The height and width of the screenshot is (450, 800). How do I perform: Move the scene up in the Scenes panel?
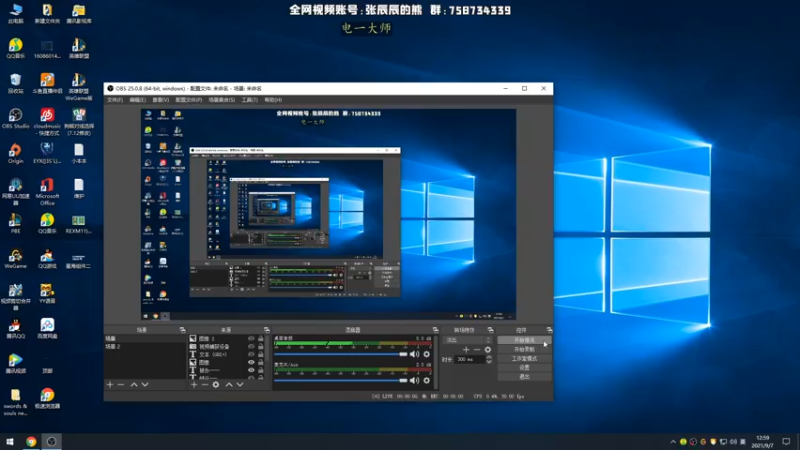134,385
